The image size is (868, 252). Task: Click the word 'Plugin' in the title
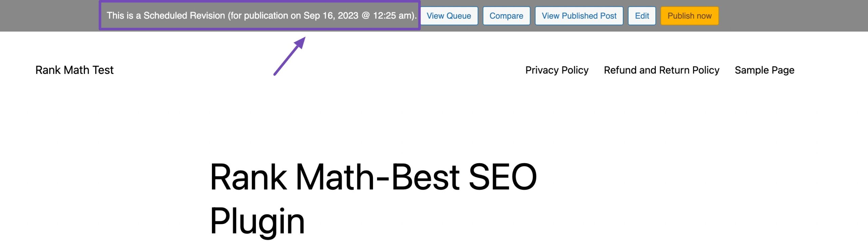(257, 221)
